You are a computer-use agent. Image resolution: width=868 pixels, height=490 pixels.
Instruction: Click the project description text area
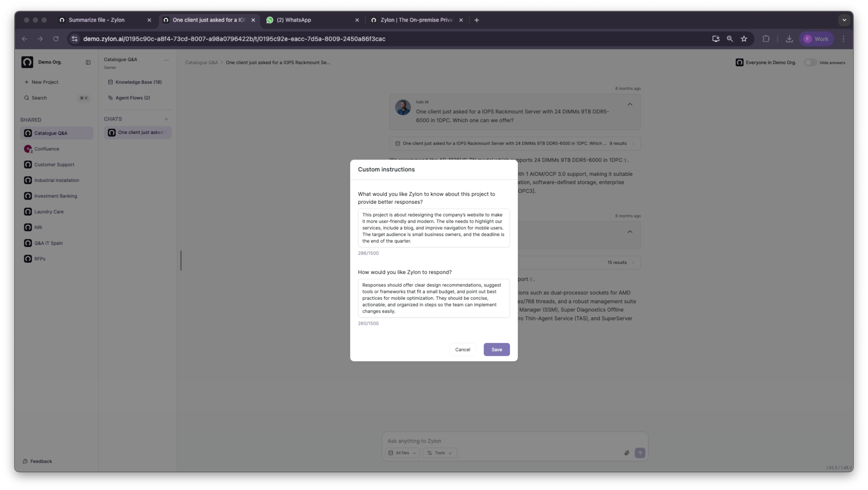[x=433, y=228]
